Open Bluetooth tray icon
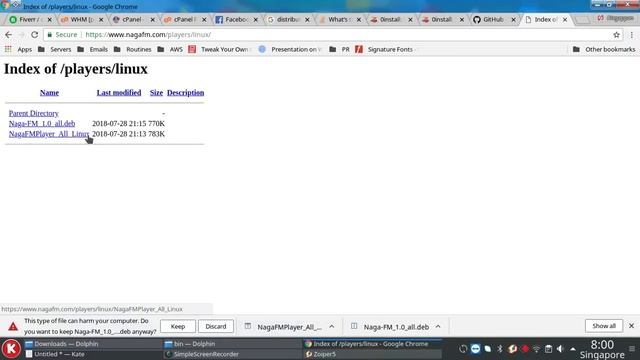Screen dimensions: 640x360 [500, 349]
